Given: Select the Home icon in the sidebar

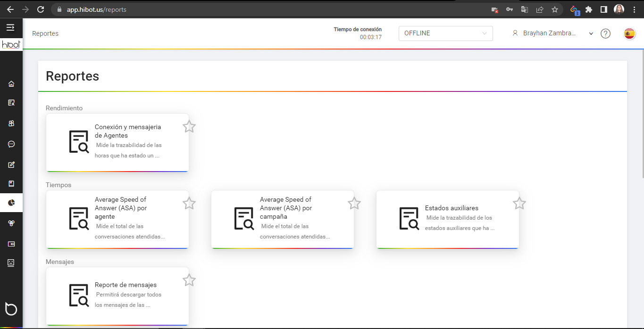Looking at the screenshot, I should coord(11,83).
